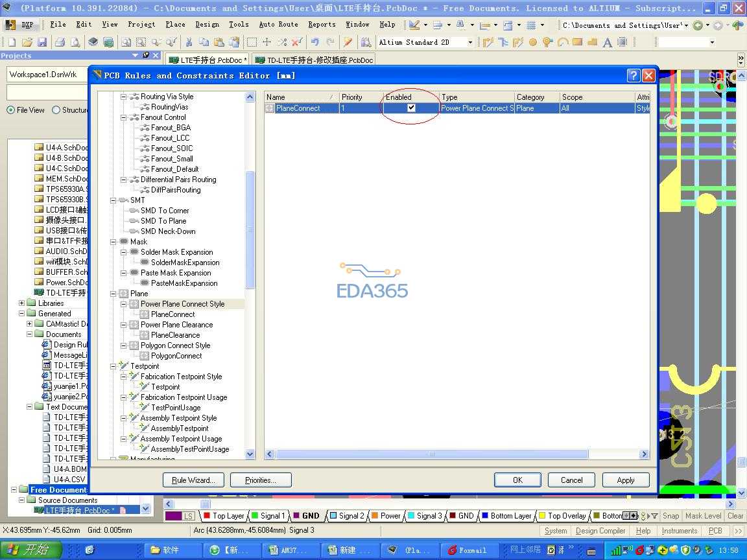This screenshot has height=560, width=747.
Task: Click the Open file folder icon
Action: click(27, 42)
